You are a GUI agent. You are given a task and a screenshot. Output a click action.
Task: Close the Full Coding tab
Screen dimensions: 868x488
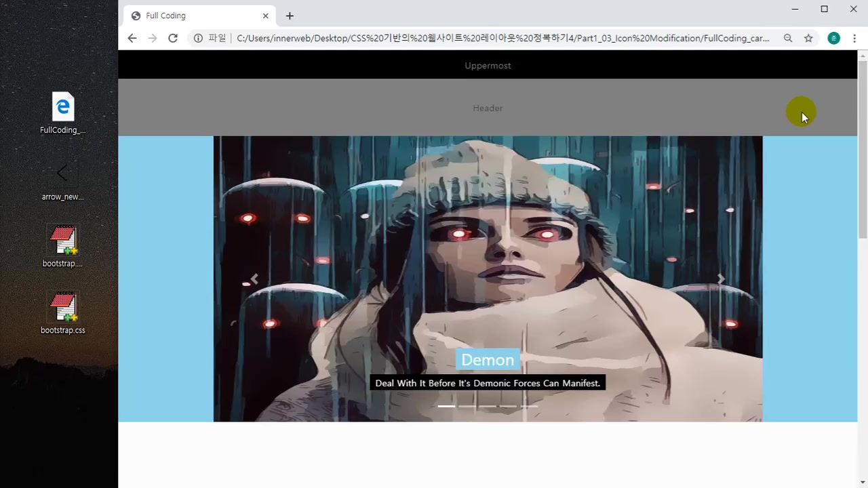266,16
